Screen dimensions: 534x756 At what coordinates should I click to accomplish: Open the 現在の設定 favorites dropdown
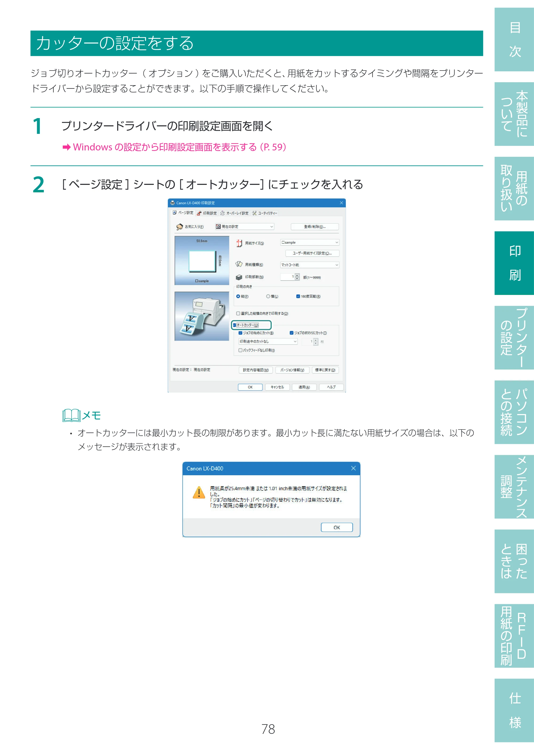245,227
